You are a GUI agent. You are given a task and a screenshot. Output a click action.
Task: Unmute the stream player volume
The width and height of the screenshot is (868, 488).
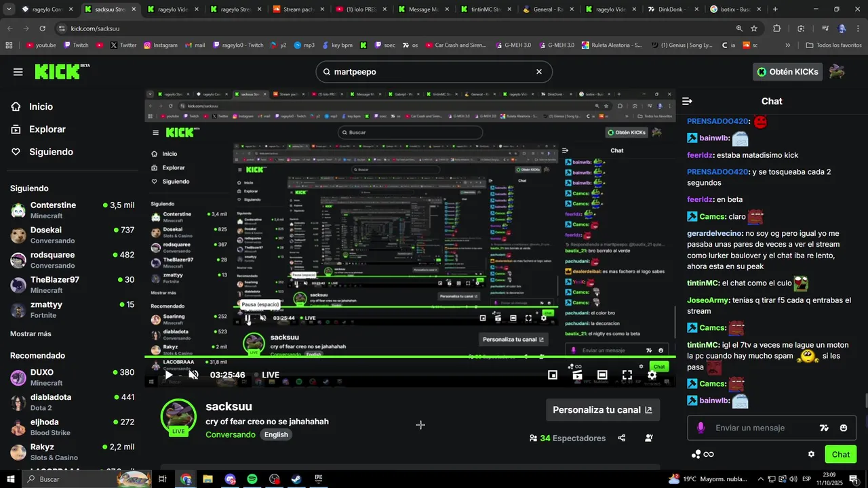pyautogui.click(x=193, y=375)
